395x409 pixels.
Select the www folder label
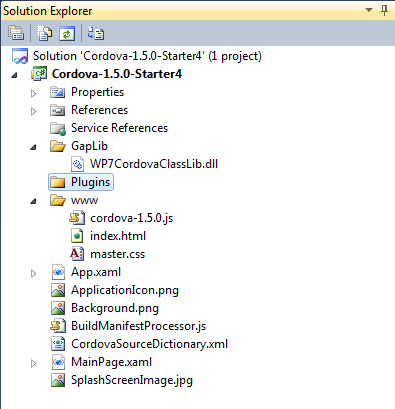click(x=84, y=201)
